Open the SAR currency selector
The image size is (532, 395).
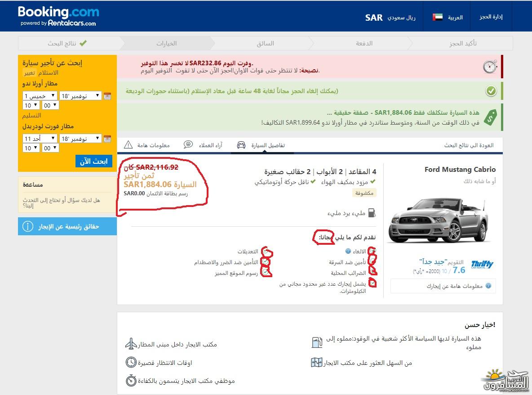[390, 18]
